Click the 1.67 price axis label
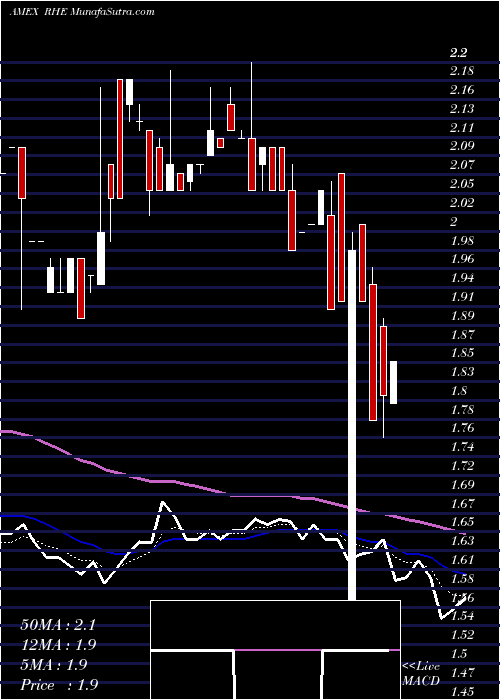This screenshot has height=700, width=500. (x=462, y=504)
